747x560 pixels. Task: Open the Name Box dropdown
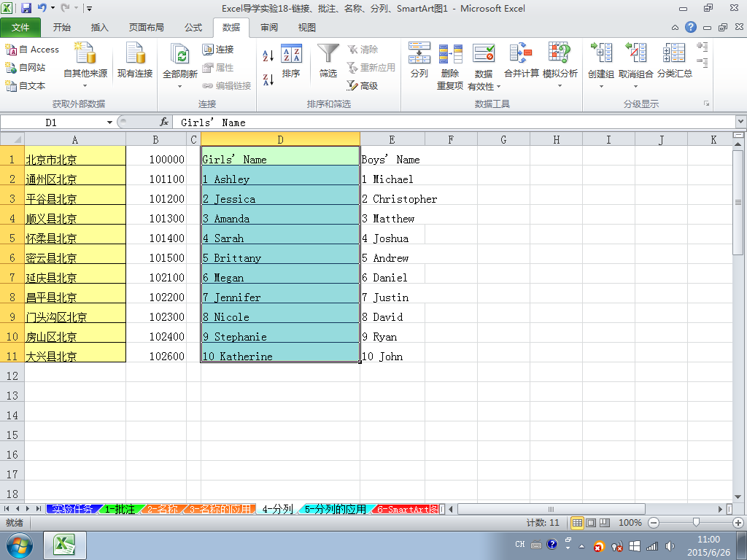click(109, 122)
